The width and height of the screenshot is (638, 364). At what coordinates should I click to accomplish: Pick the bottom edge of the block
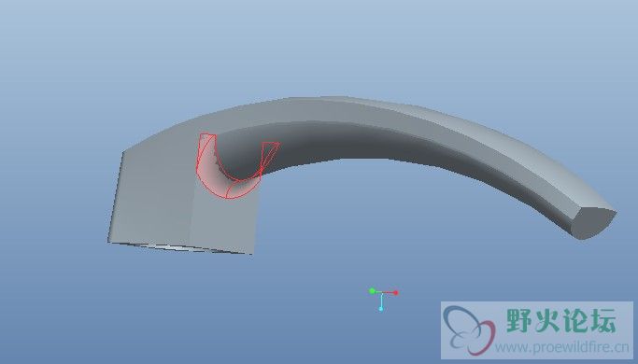[180, 248]
